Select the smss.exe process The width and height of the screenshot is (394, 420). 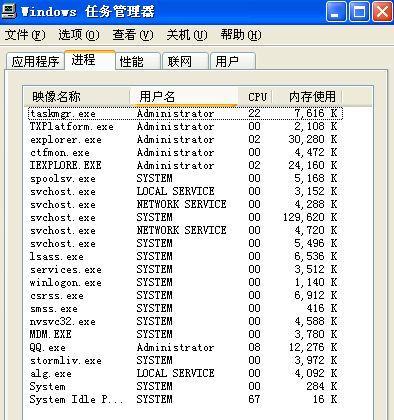[x=185, y=308]
